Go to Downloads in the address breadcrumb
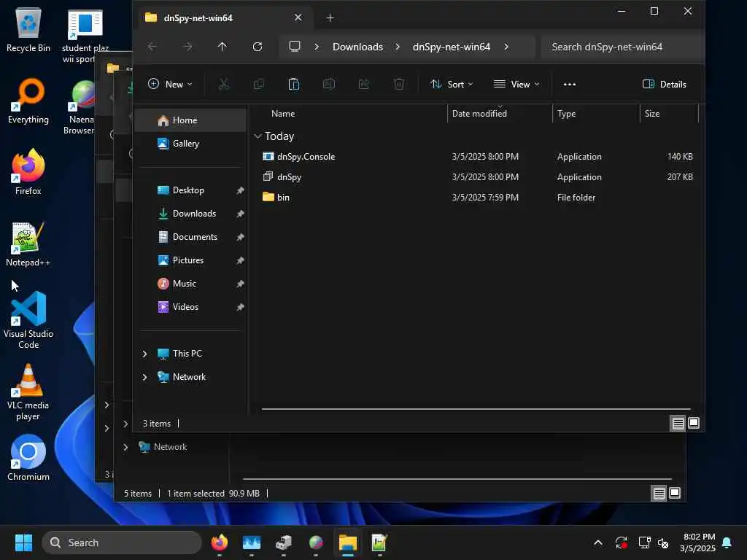747x560 pixels. pyautogui.click(x=357, y=47)
